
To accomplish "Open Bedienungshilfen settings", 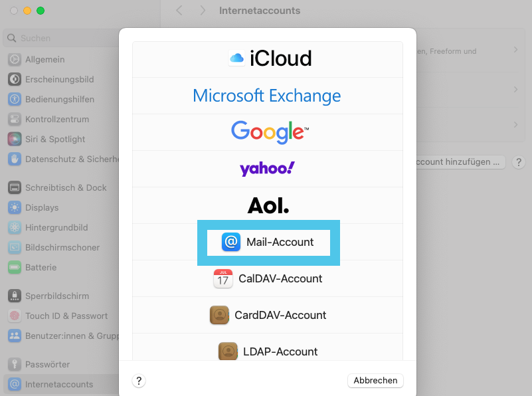I will tap(61, 100).
